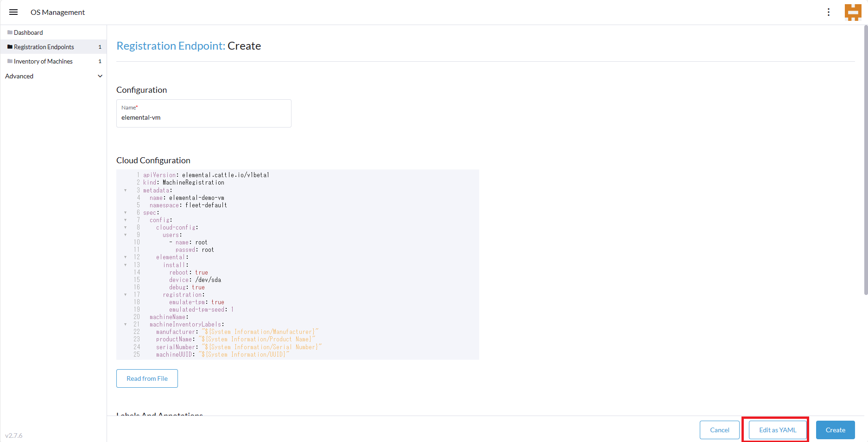The height and width of the screenshot is (442, 868).
Task: Collapse the metadata fold at line 3
Action: click(x=125, y=190)
